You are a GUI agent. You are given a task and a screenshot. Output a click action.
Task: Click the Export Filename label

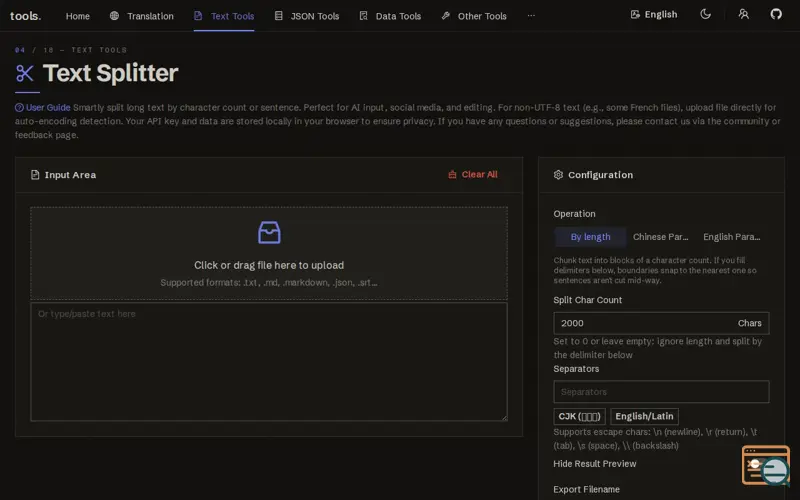(x=586, y=489)
